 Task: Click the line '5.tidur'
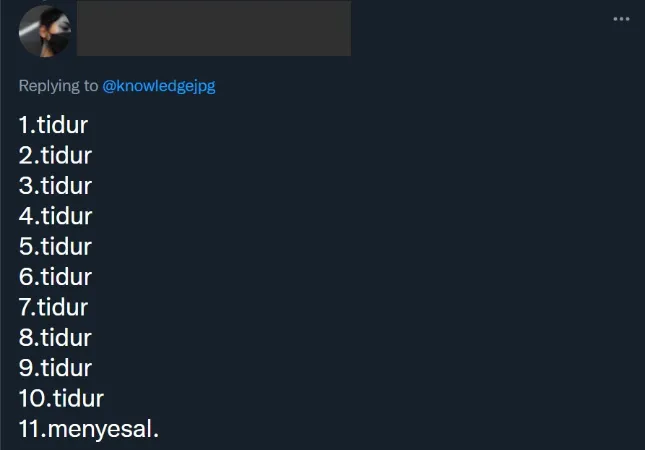(55, 246)
